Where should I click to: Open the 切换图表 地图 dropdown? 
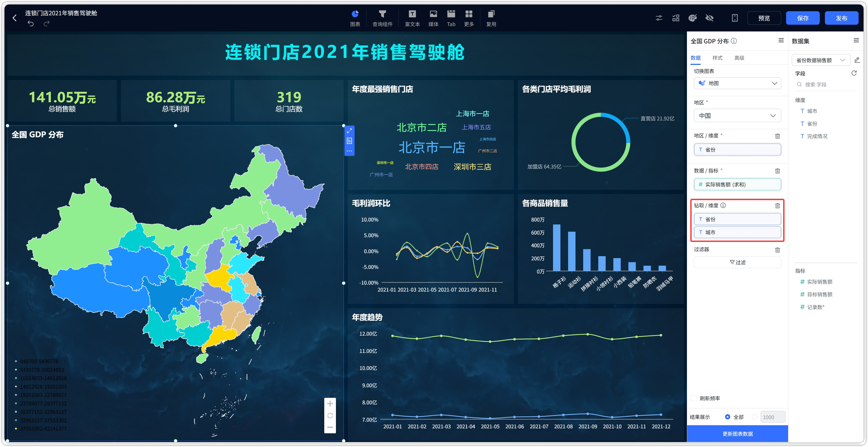pyautogui.click(x=737, y=83)
